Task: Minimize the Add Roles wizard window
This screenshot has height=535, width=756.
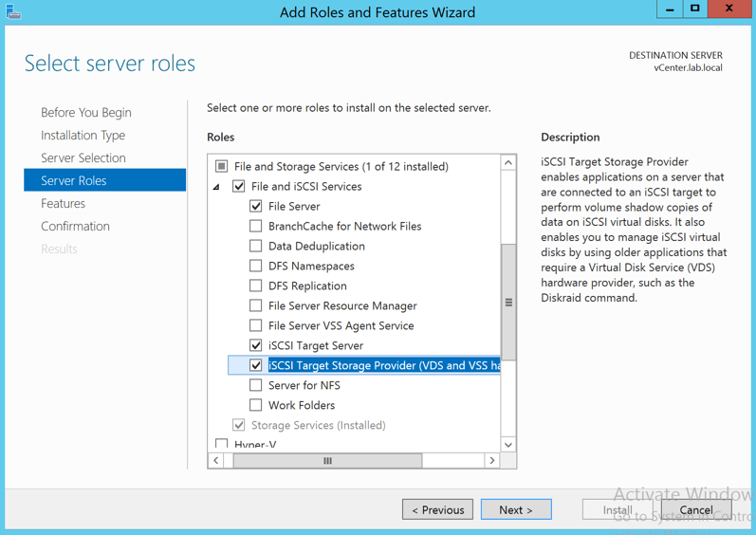Action: (670, 9)
